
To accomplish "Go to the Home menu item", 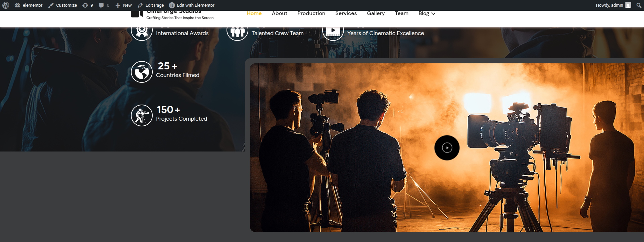I will 254,13.
